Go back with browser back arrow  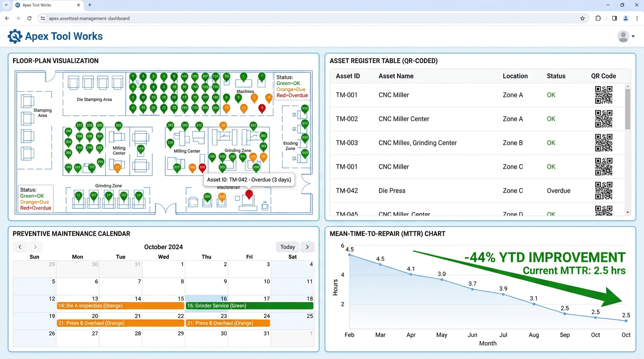pyautogui.click(x=7, y=18)
